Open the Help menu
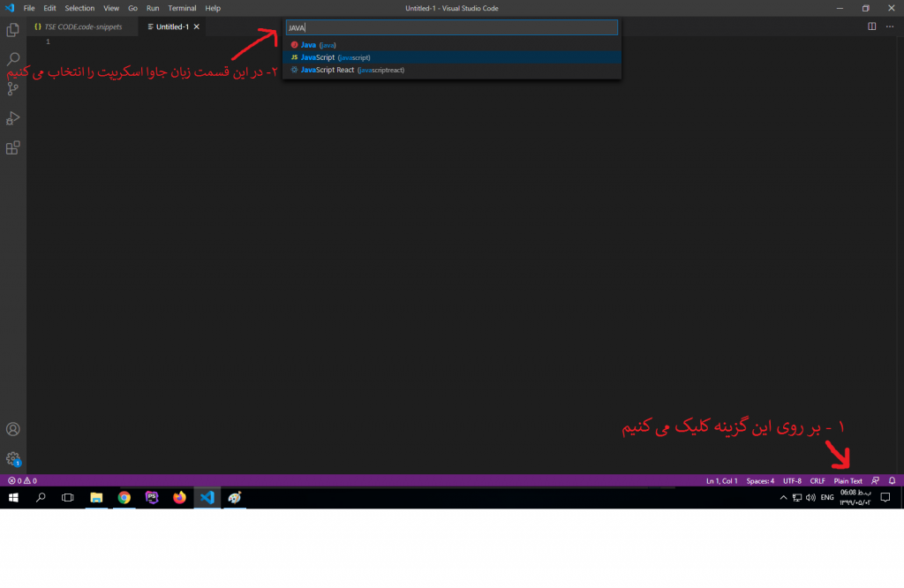This screenshot has height=588, width=904. coord(213,8)
